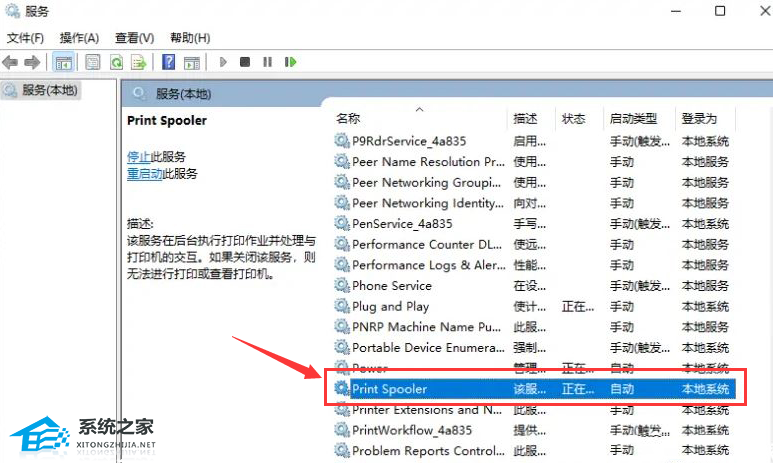The image size is (773, 463).
Task: Click the 重启动 service link
Action: tap(144, 174)
